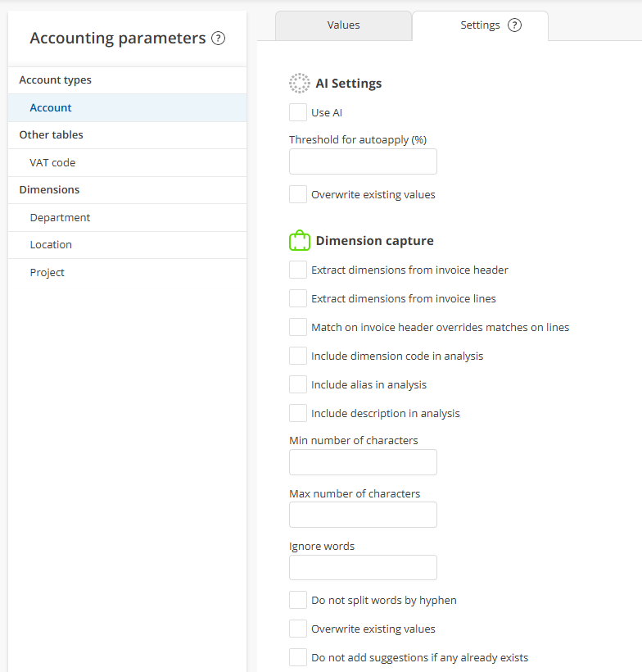The height and width of the screenshot is (672, 642).
Task: Check Extract dimensions from invoice lines
Action: (298, 298)
